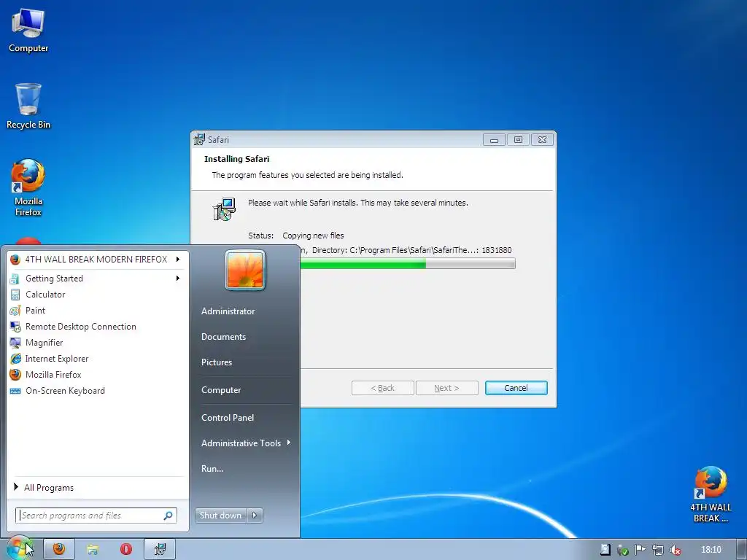Cancel the Safari installation
The height and width of the screenshot is (560, 747).
pos(516,388)
